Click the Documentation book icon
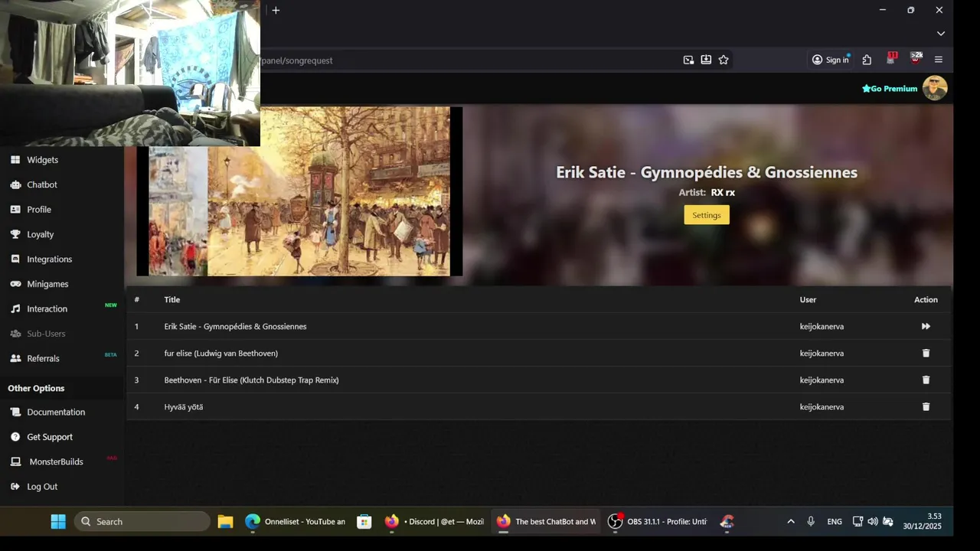This screenshot has height=551, width=980. (x=15, y=412)
